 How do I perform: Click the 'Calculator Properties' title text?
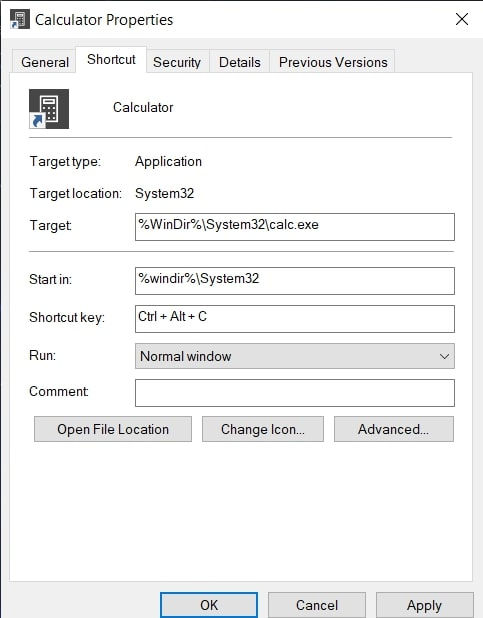[x=104, y=20]
